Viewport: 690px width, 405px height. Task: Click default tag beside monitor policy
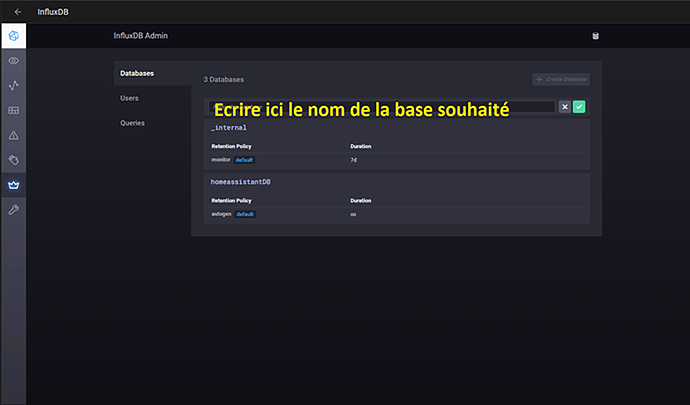[x=244, y=160]
